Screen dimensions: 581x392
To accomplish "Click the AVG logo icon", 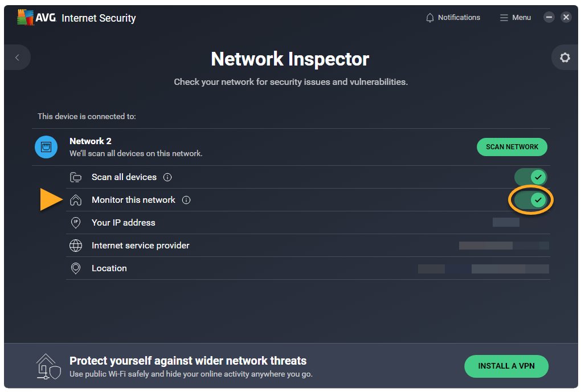I will (24, 18).
